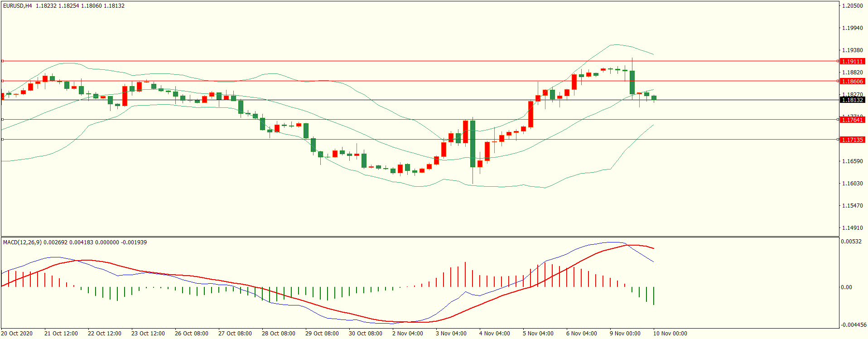Image resolution: width=868 pixels, height=339 pixels.
Task: Click the 1.15470 price scale value
Action: point(852,206)
